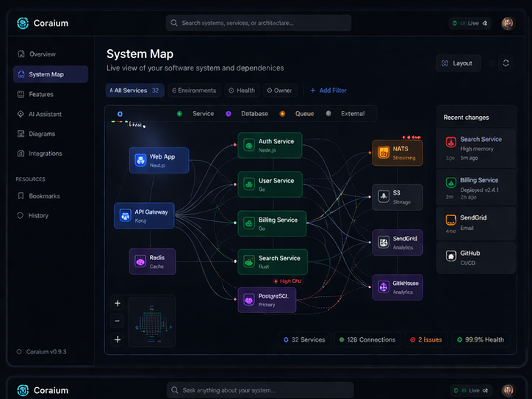This screenshot has width=532, height=399.
Task: Select the API Gateway node icon
Action: click(x=125, y=215)
